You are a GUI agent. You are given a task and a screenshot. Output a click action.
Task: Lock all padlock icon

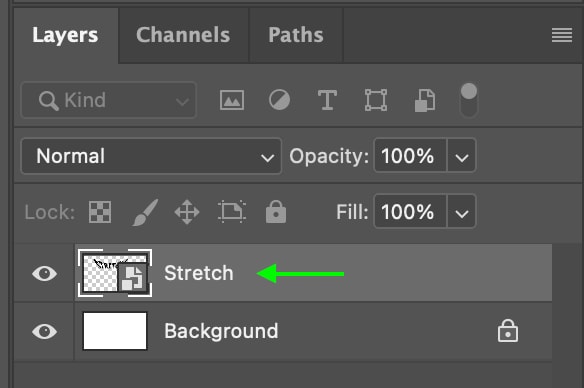pos(276,212)
